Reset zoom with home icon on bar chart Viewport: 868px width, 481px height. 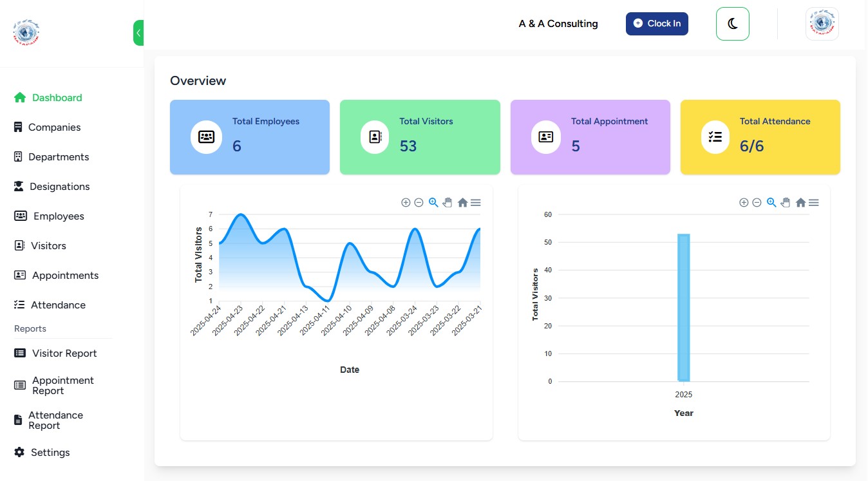[800, 203]
